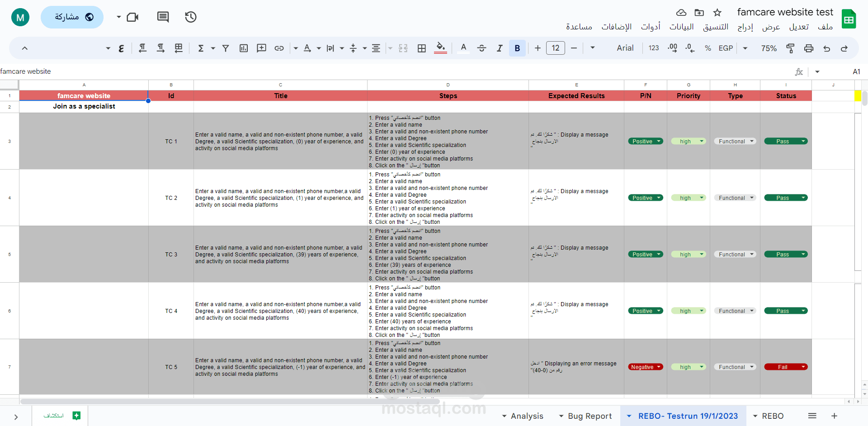The image size is (868, 426).
Task: Open the high priority chip in TC 2 row
Action: tap(689, 198)
